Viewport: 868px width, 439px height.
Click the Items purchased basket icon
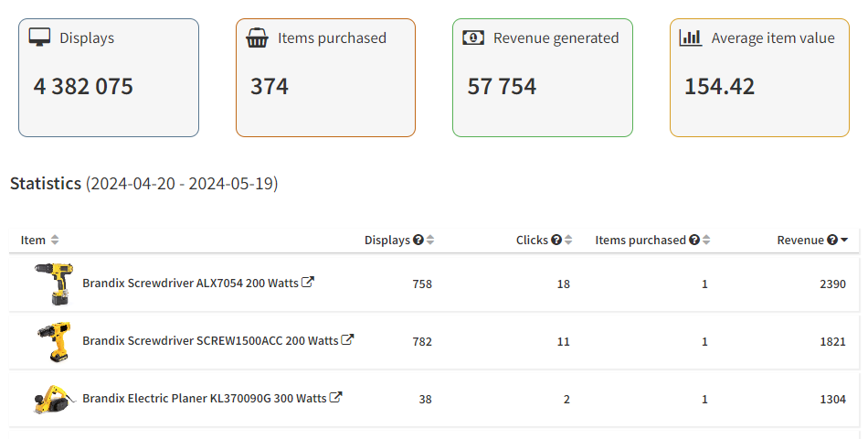257,37
